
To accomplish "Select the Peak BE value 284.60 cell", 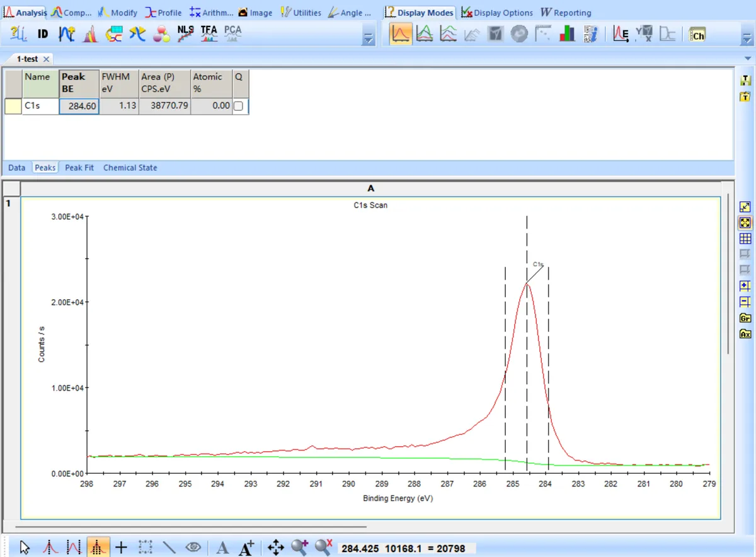I will pyautogui.click(x=79, y=106).
